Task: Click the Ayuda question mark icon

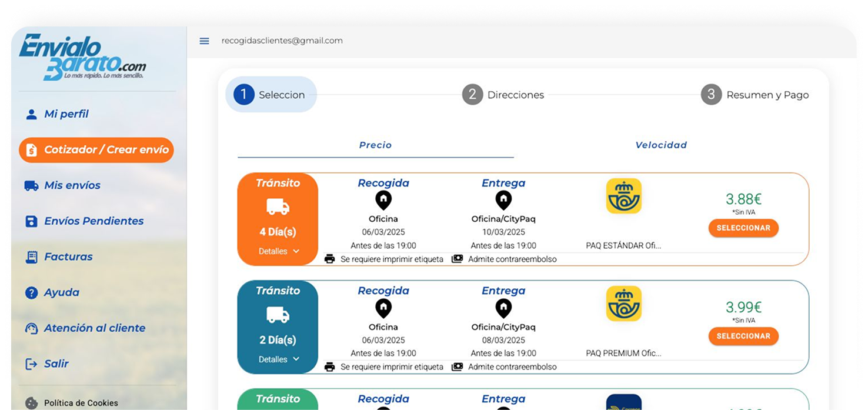Action: click(31, 293)
